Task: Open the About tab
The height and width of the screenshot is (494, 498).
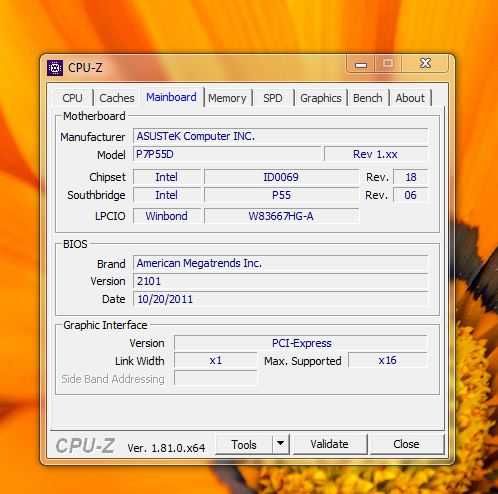Action: coord(410,98)
